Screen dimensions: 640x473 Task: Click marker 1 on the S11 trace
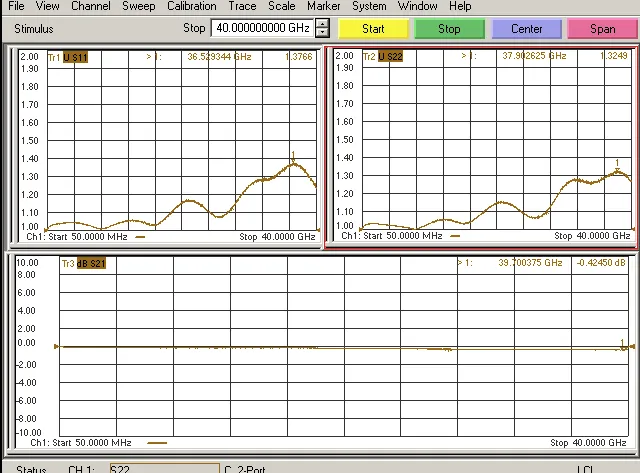(x=293, y=158)
